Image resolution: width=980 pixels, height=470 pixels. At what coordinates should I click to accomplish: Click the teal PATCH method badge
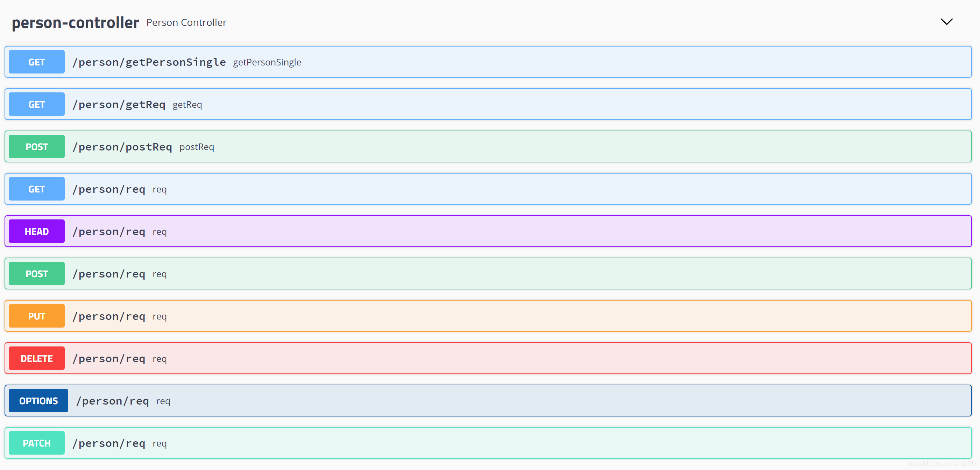[36, 443]
